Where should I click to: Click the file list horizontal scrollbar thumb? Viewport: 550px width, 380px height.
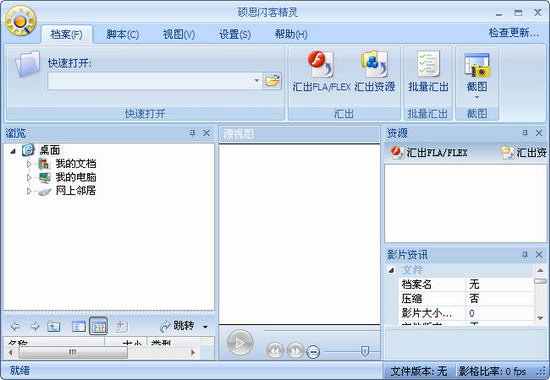73,352
